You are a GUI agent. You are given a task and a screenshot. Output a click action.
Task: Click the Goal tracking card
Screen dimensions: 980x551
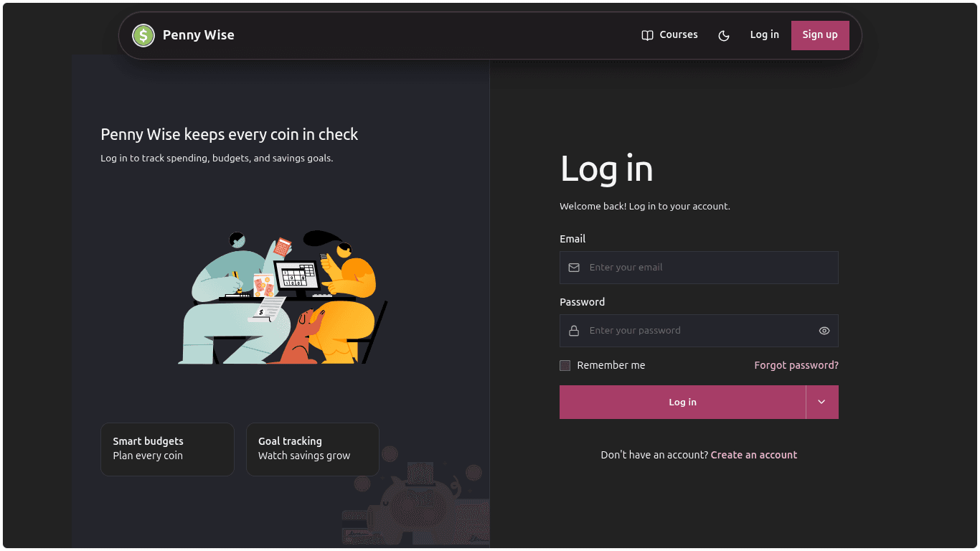[313, 449]
